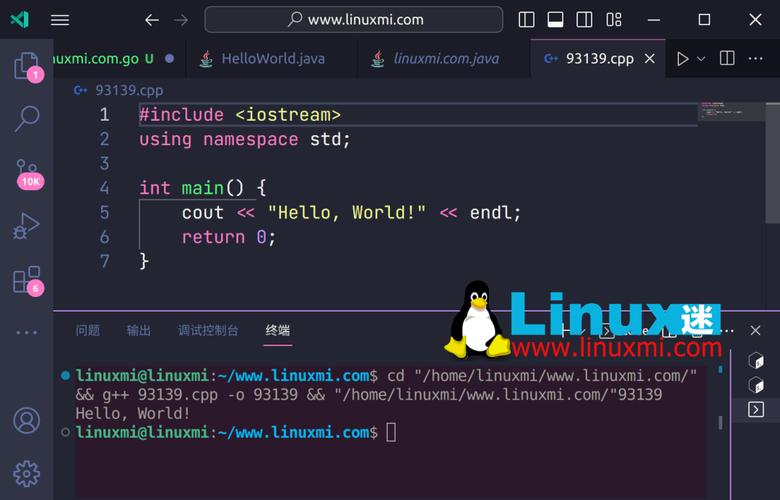Expand additional activity bar views ellipsis
This screenshot has height=500, width=780.
click(x=26, y=331)
